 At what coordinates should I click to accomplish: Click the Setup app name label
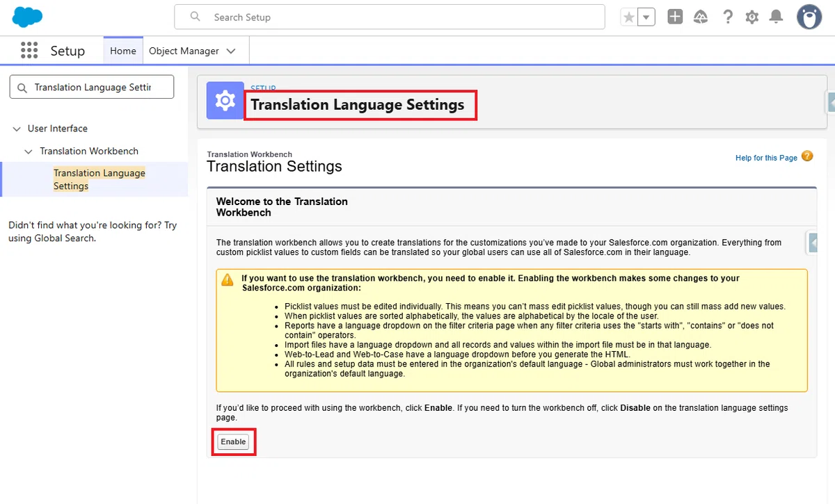click(x=67, y=51)
